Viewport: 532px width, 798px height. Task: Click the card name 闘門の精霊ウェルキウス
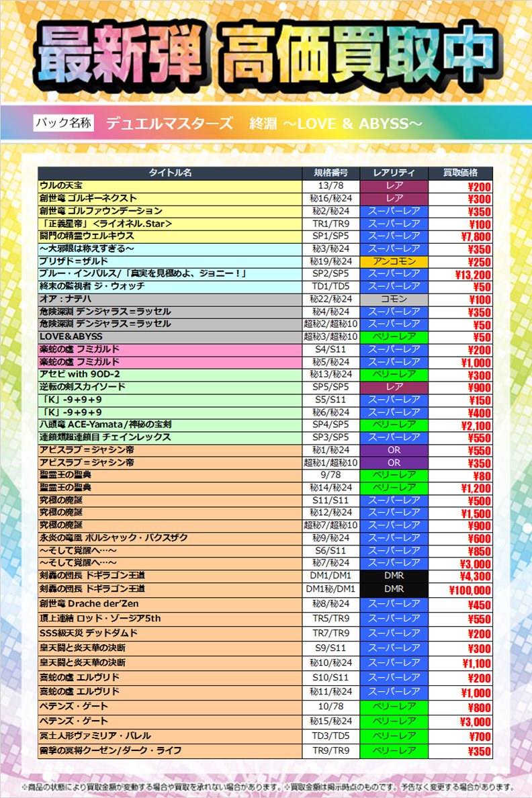[87, 236]
